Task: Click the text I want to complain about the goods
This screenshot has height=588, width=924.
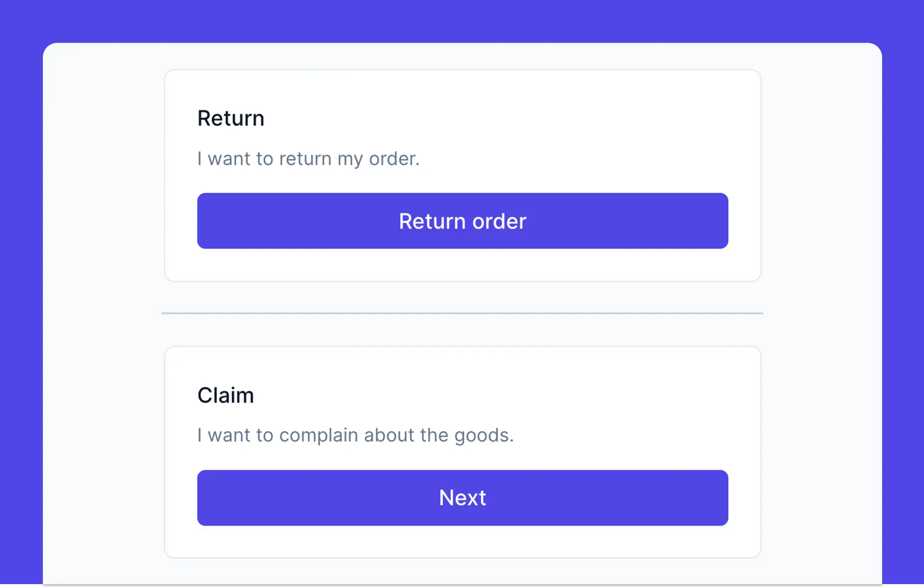Action: 355,435
